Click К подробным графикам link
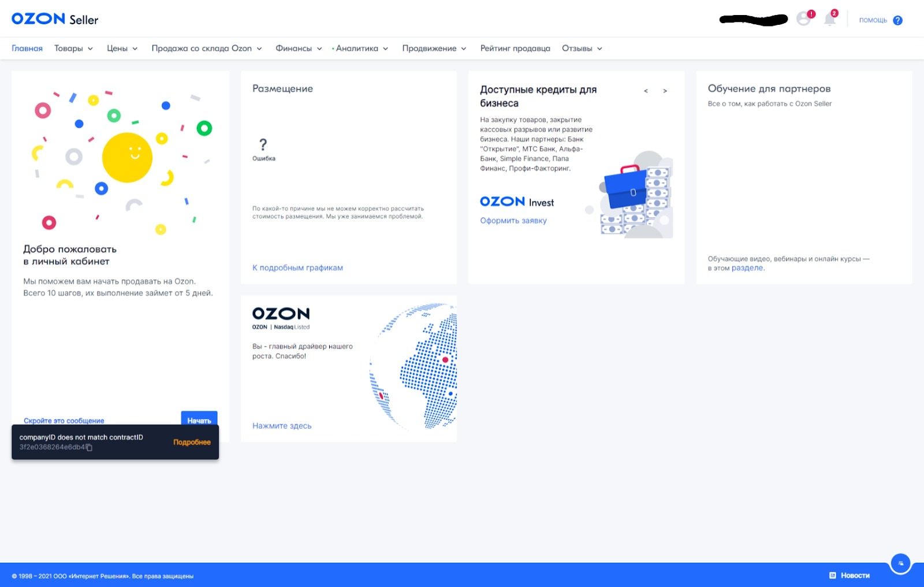This screenshot has width=924, height=587. 297,268
